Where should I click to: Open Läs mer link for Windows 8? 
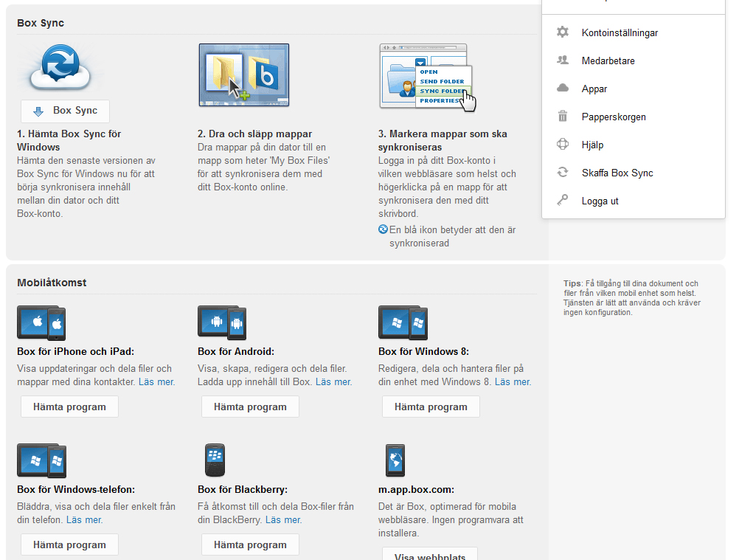pyautogui.click(x=513, y=382)
